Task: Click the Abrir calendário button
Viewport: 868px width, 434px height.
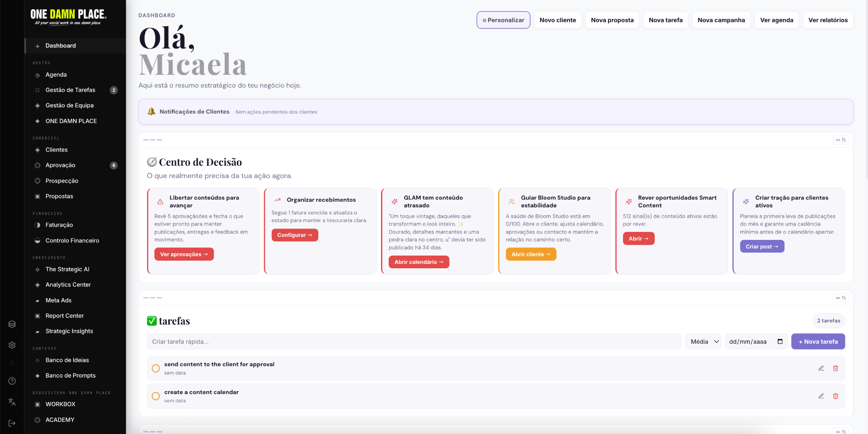Action: coord(419,262)
